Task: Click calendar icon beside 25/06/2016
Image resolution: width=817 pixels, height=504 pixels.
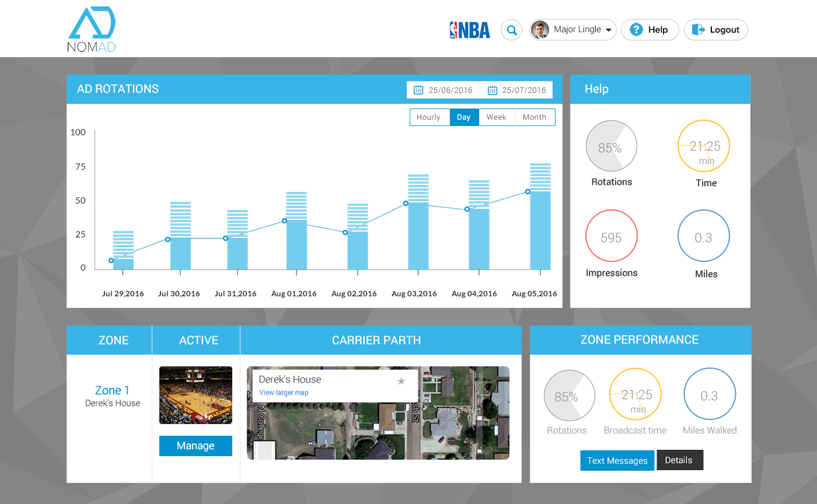Action: [x=418, y=90]
